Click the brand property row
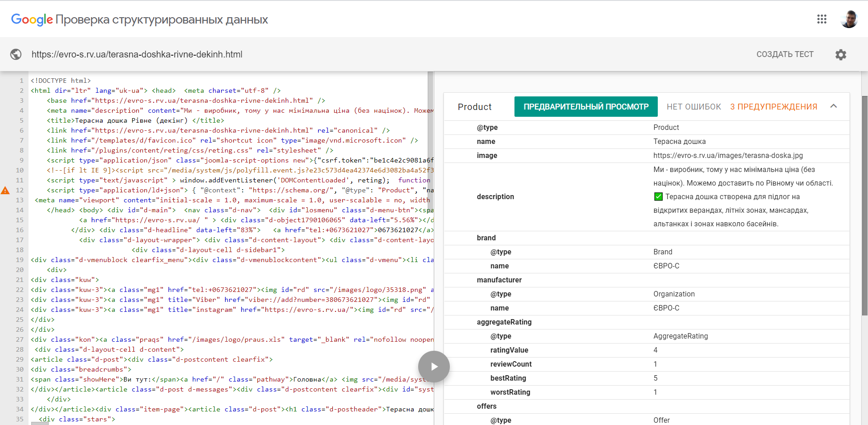This screenshot has width=868, height=425. coord(646,238)
